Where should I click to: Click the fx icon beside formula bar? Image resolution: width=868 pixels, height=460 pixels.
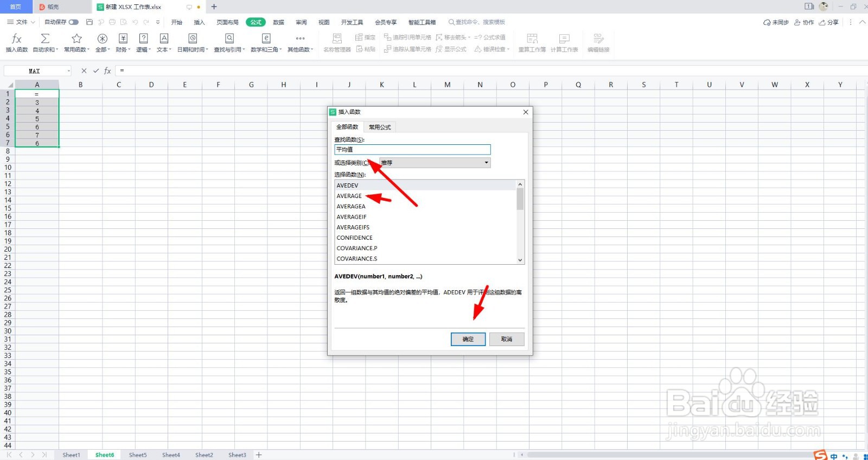[107, 71]
